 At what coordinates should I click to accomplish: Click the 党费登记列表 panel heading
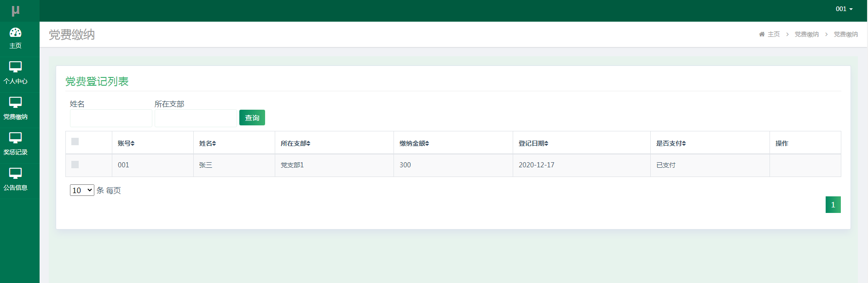(x=97, y=82)
